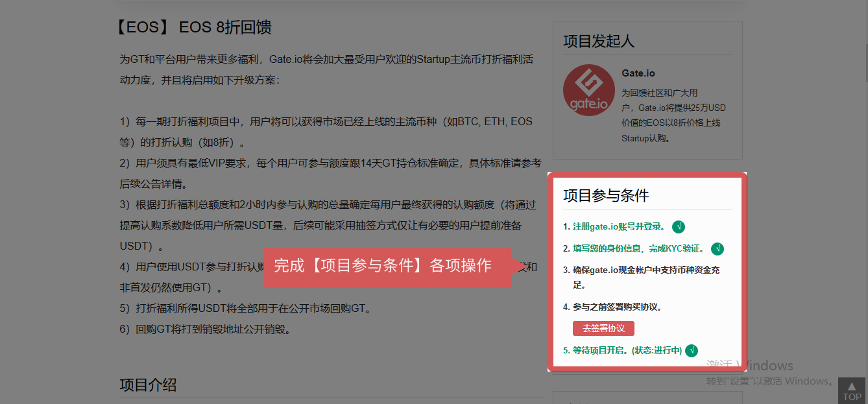This screenshot has width=868, height=404.
Task: Click the TOP scroll-to-top button
Action: pyautogui.click(x=852, y=391)
